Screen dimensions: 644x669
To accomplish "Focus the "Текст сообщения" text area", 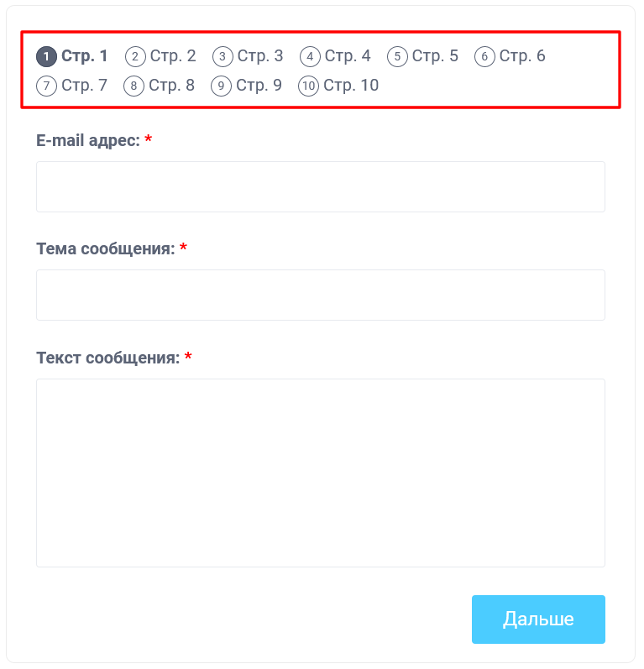I will pos(320,473).
